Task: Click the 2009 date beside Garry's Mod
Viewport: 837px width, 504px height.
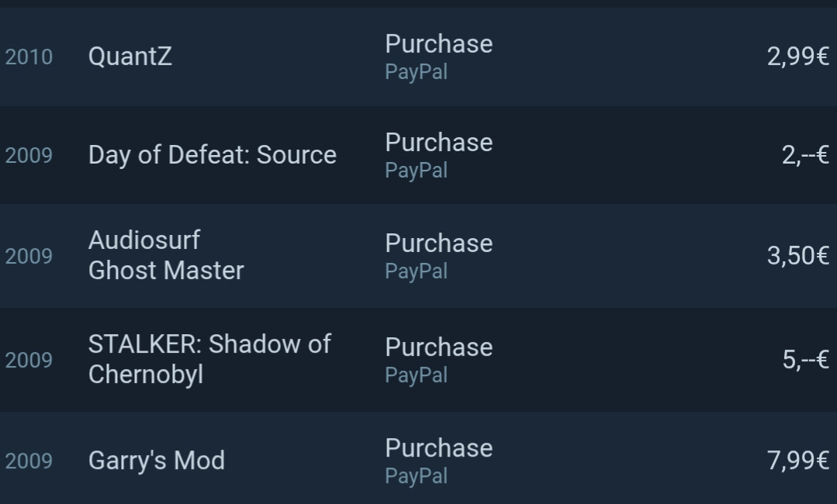Action: click(x=29, y=461)
